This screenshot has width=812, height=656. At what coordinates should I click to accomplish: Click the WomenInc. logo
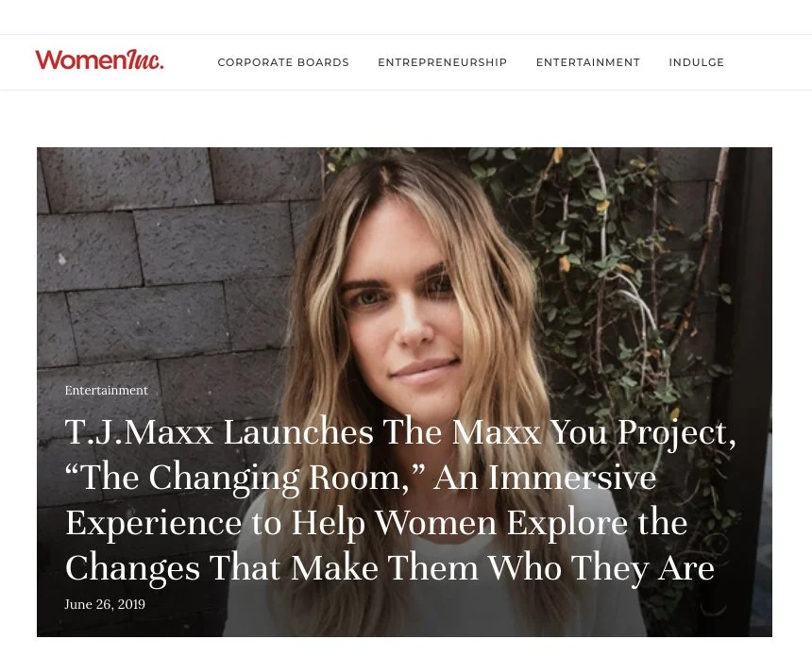tap(99, 60)
